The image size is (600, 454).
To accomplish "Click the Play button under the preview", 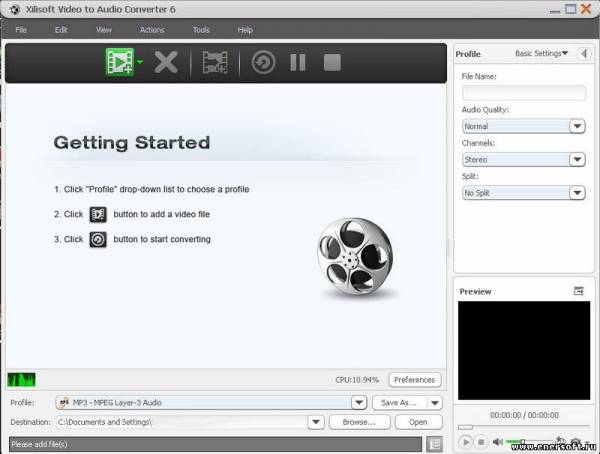I will pos(465,442).
